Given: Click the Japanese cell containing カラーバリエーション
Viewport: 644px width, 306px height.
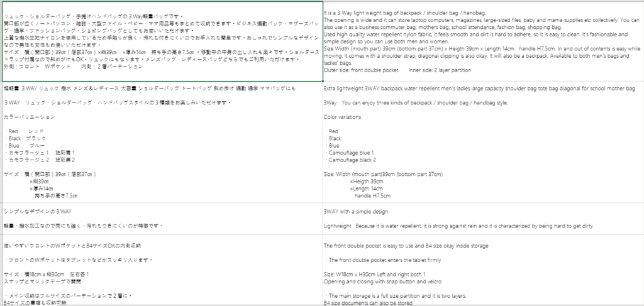Looking at the screenshot, I should (163, 142).
